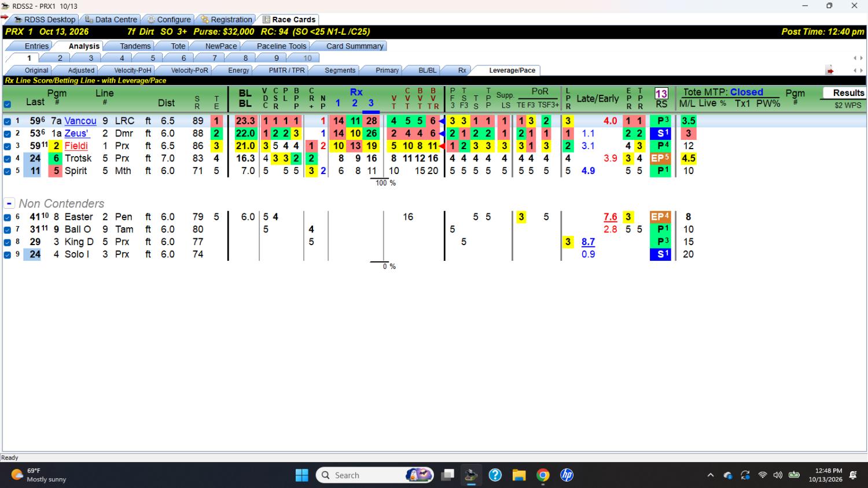The width and height of the screenshot is (868, 488).
Task: Switch to the Data Centre tab
Action: coord(111,20)
